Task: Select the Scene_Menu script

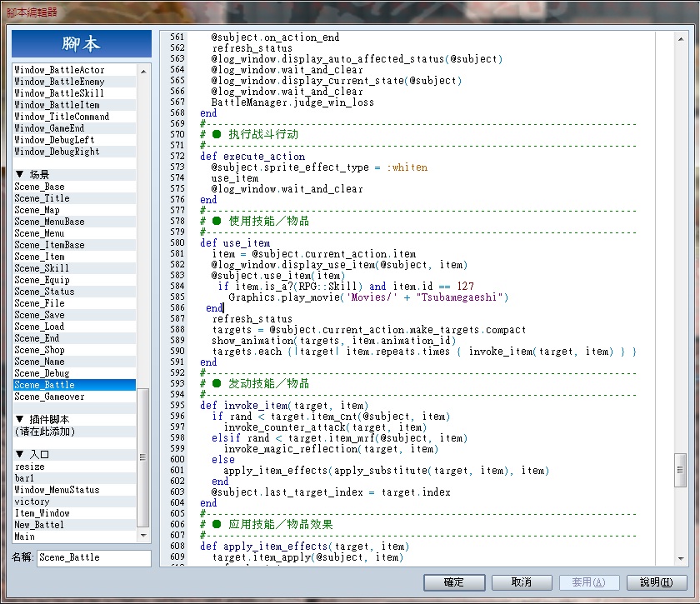Action: pyautogui.click(x=74, y=233)
